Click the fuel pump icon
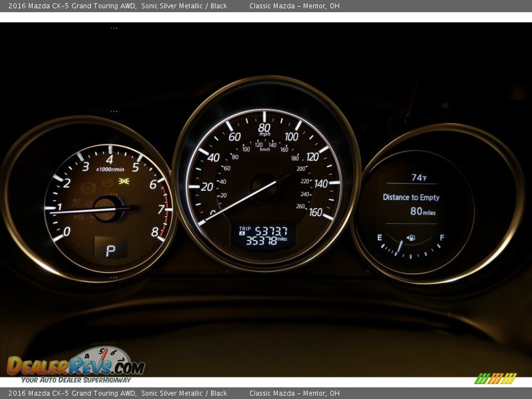532x399 pixels. (x=411, y=238)
